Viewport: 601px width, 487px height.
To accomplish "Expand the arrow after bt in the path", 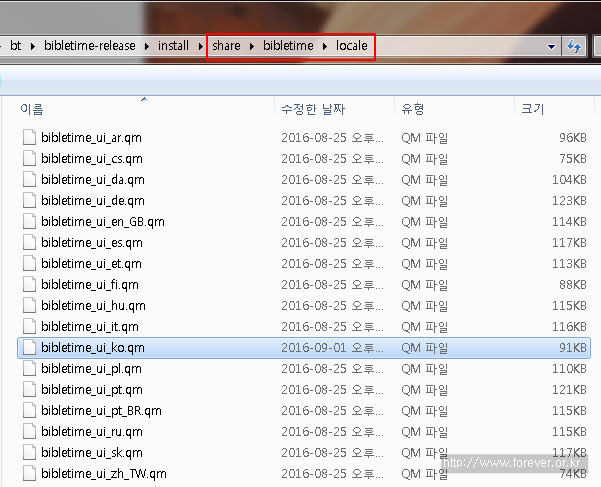I will tap(33, 46).
